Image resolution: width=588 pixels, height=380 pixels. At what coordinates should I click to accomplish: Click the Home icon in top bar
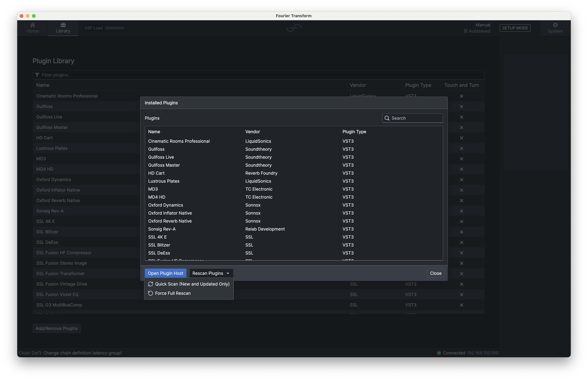[x=32, y=25]
